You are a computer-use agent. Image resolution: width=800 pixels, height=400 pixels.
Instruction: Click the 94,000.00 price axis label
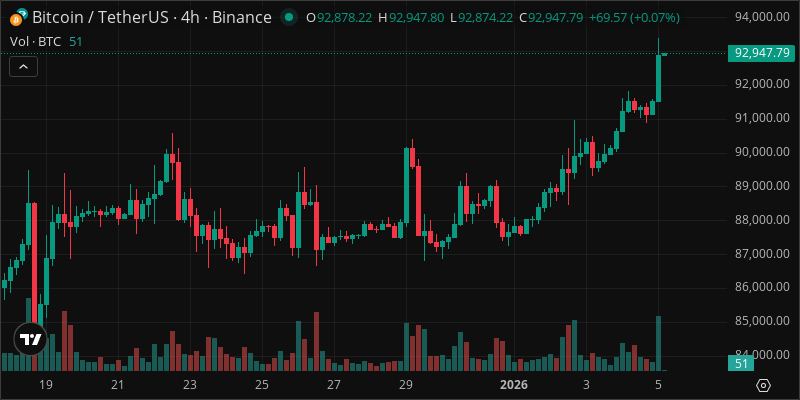[x=762, y=17]
